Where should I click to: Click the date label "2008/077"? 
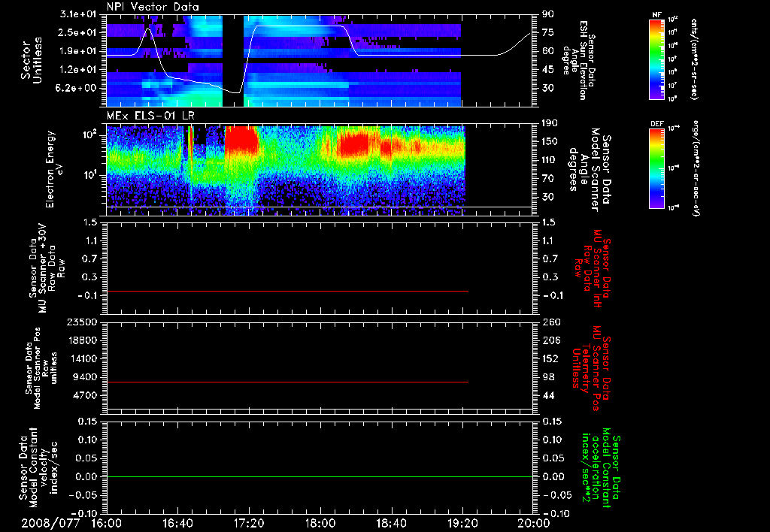coord(50,523)
